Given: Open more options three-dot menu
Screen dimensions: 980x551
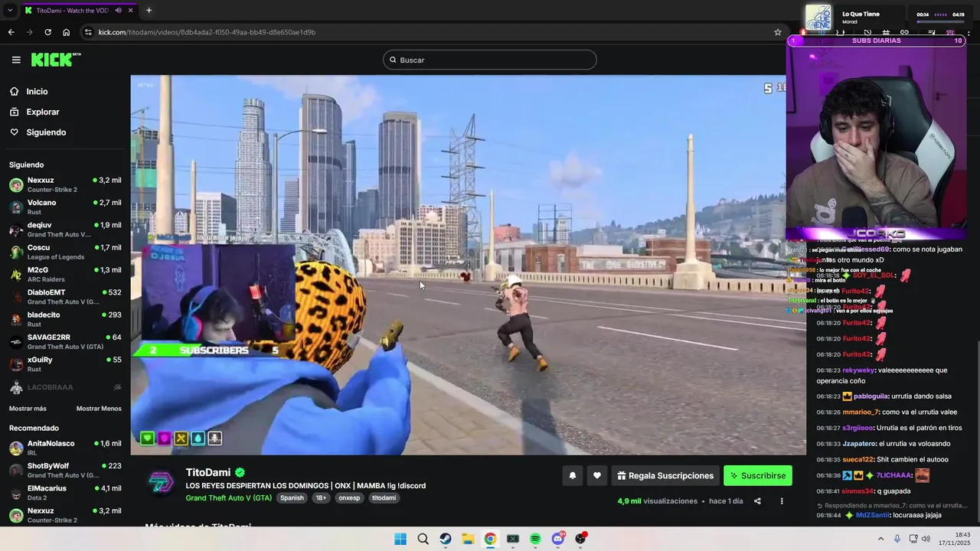Looking at the screenshot, I should 782,501.
